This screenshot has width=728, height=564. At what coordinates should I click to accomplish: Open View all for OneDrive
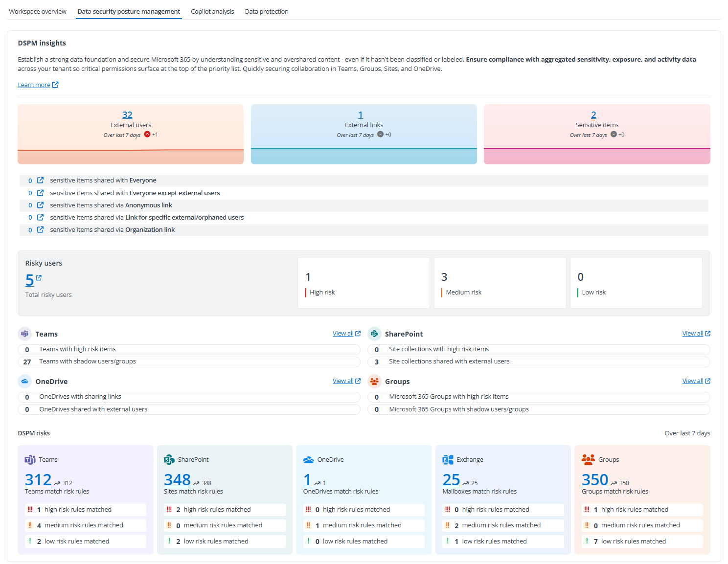[x=343, y=381]
